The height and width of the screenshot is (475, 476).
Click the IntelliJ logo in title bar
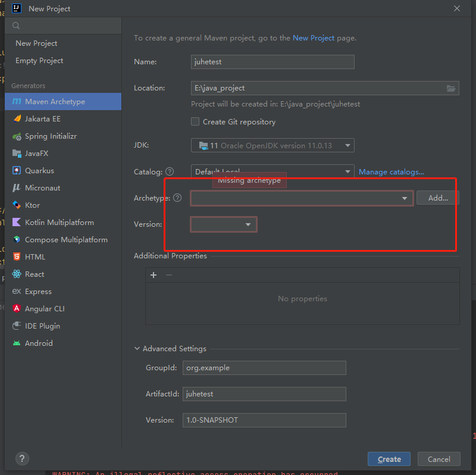[x=17, y=8]
